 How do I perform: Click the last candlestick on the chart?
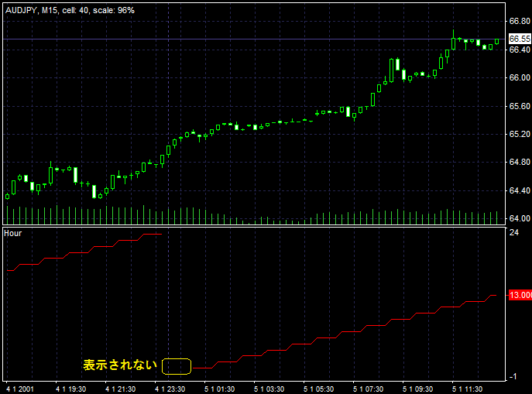click(x=496, y=41)
